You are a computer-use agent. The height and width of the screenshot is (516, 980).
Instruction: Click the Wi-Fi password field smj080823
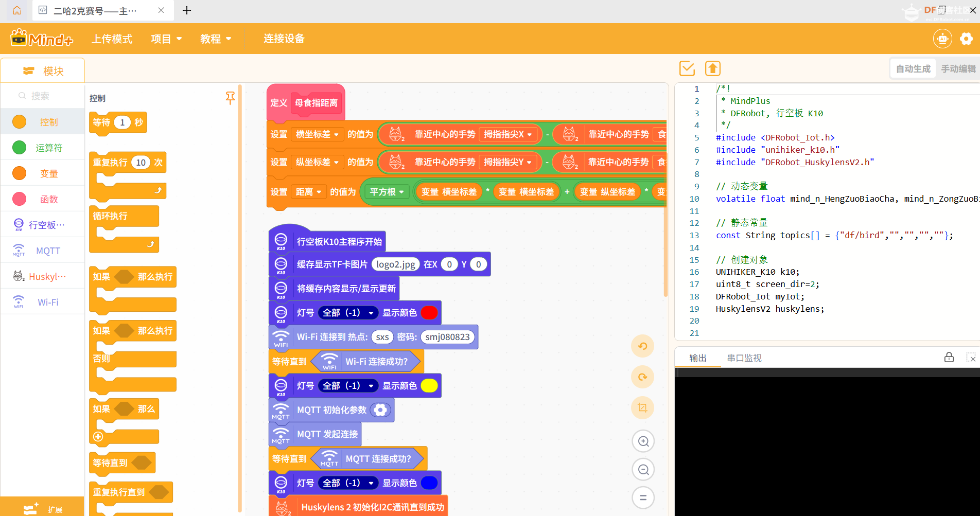click(447, 337)
